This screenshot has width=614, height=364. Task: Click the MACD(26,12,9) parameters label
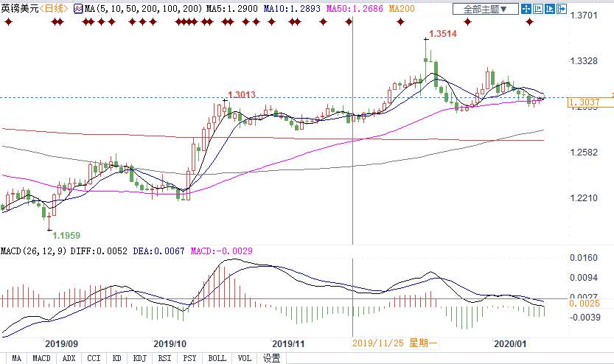(x=34, y=251)
